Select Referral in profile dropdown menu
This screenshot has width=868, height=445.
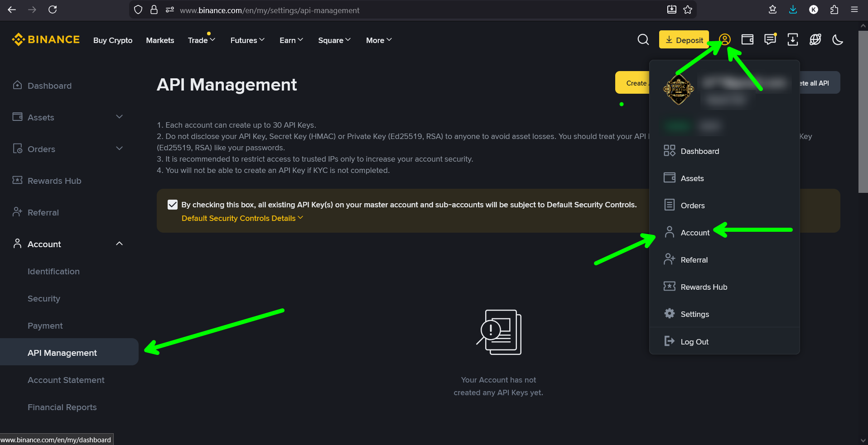click(724, 260)
